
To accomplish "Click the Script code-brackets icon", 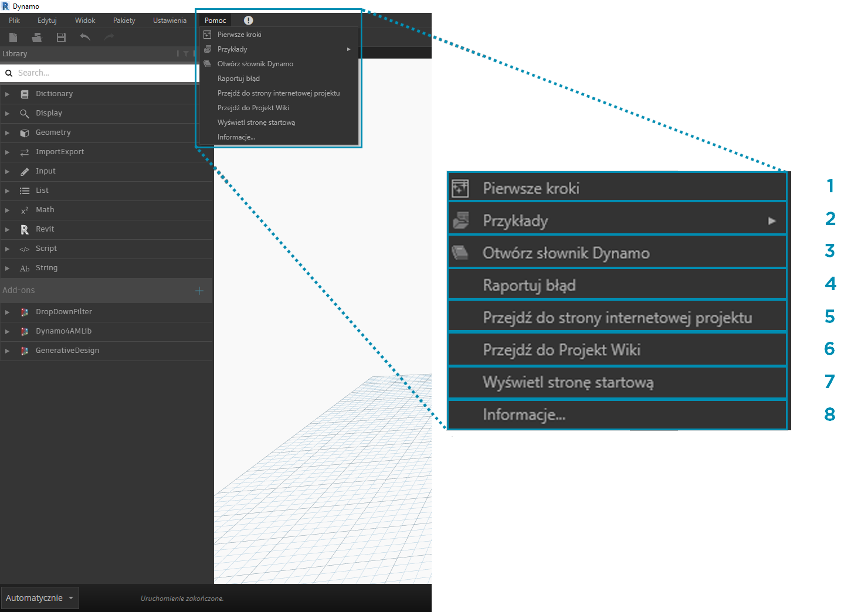I will [25, 249].
